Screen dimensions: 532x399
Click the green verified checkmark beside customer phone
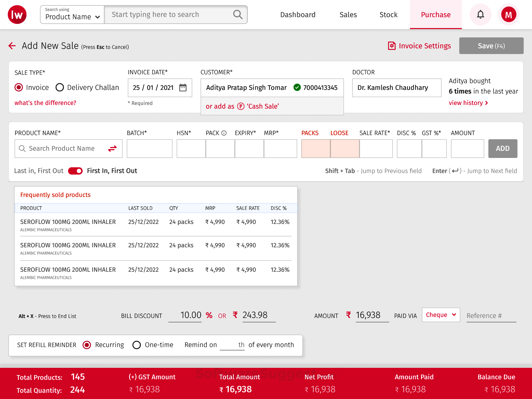(297, 88)
